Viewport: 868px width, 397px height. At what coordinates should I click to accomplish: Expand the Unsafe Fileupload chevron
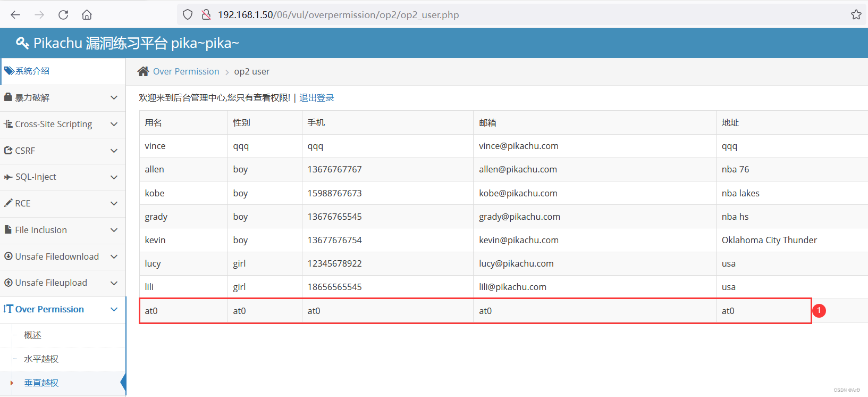coord(114,283)
